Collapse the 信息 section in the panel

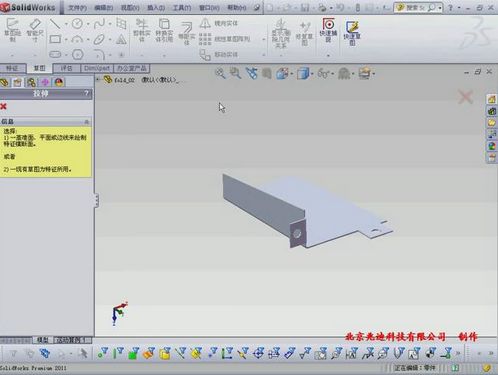point(87,122)
